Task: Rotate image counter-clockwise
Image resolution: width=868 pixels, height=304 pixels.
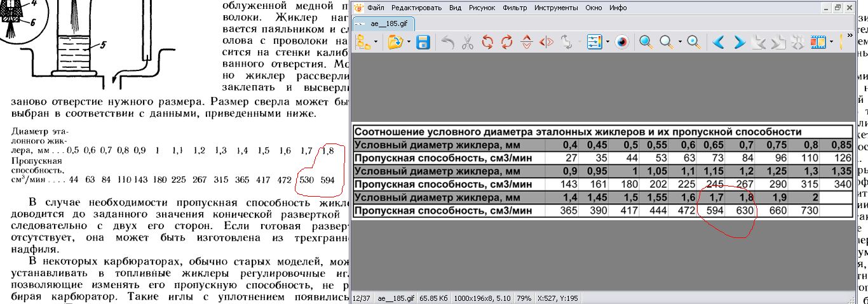Action: (x=487, y=43)
